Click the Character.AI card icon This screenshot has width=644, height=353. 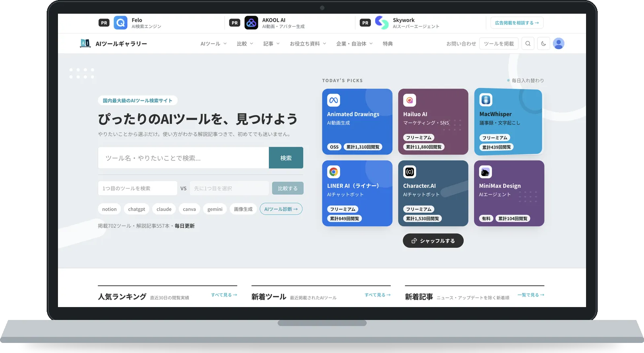410,172
